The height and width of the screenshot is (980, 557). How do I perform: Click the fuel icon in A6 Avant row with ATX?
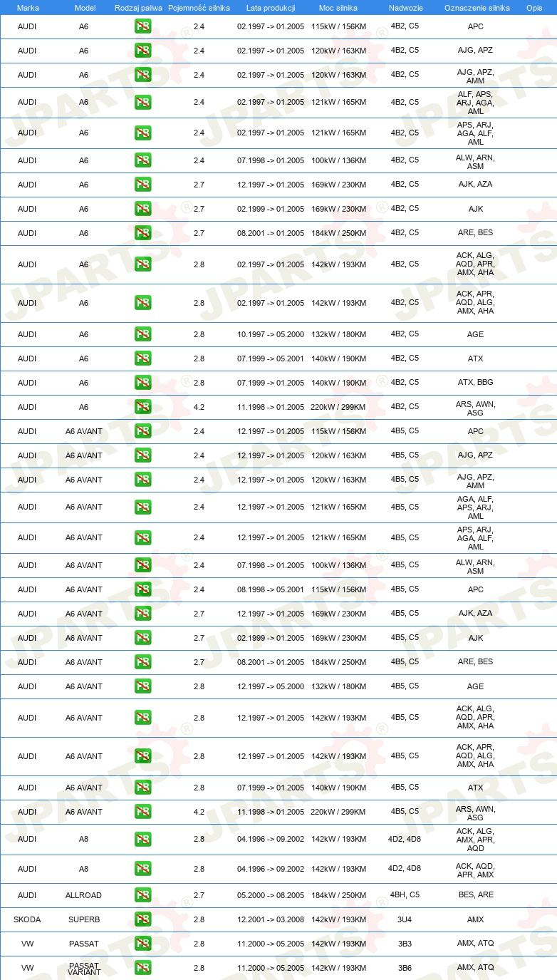(x=143, y=788)
